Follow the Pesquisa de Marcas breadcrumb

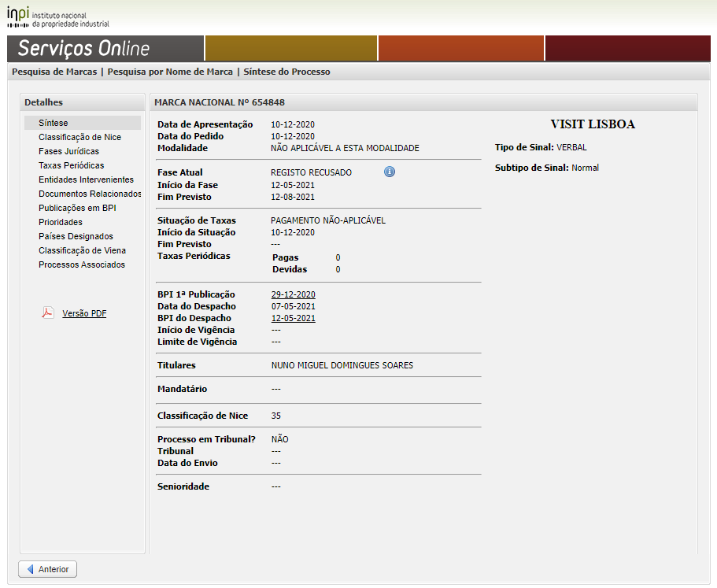pyautogui.click(x=54, y=72)
